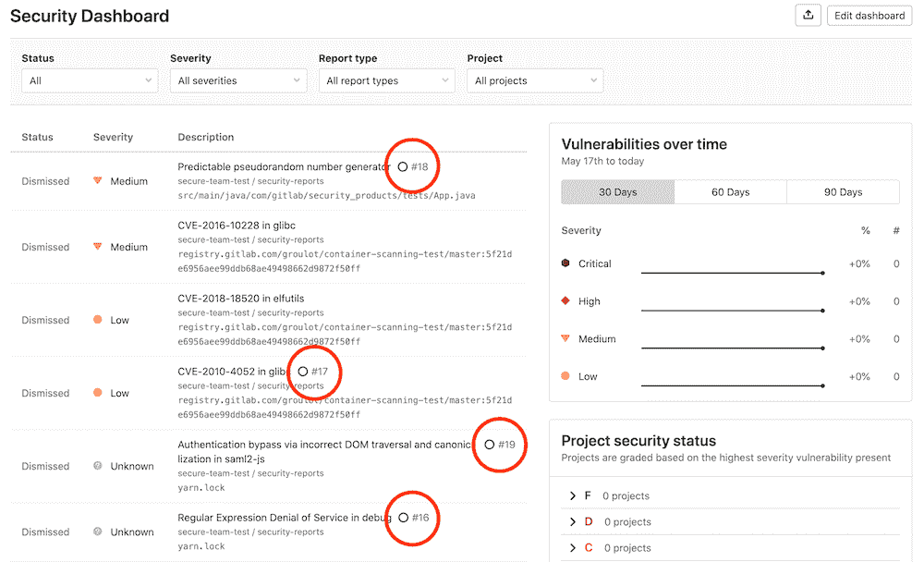Click the Edit dashboard button

pyautogui.click(x=869, y=16)
